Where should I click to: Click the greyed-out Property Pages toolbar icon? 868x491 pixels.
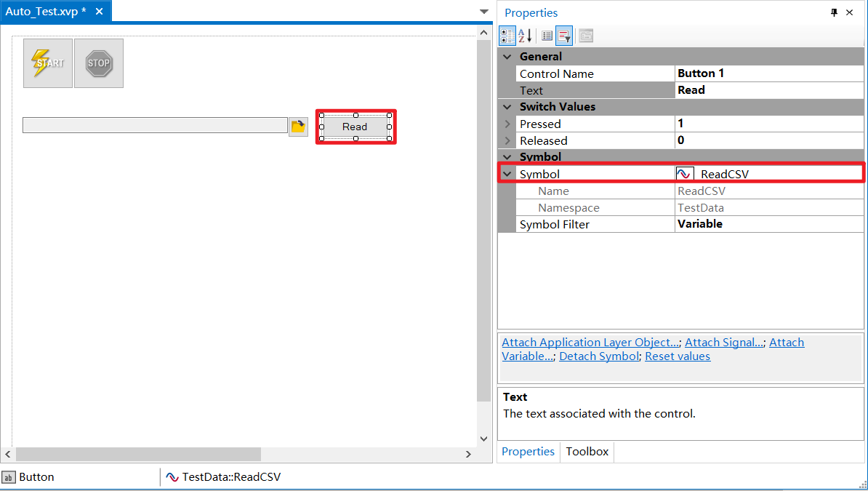[586, 36]
